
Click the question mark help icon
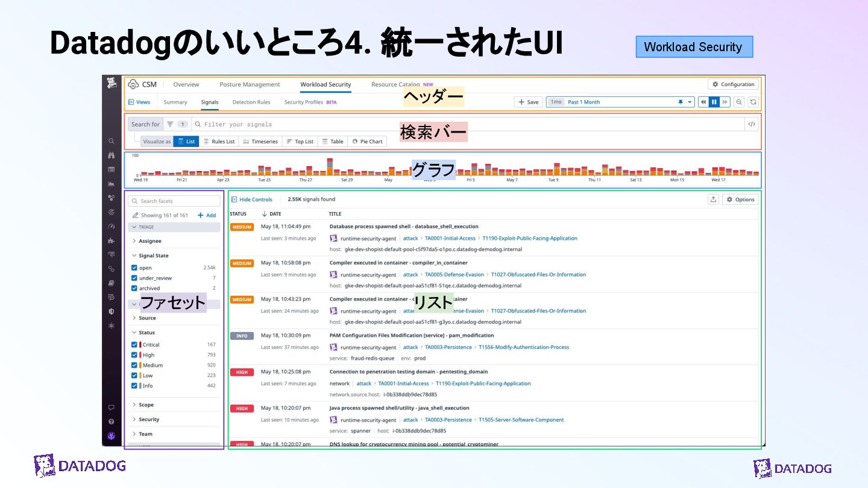112,422
